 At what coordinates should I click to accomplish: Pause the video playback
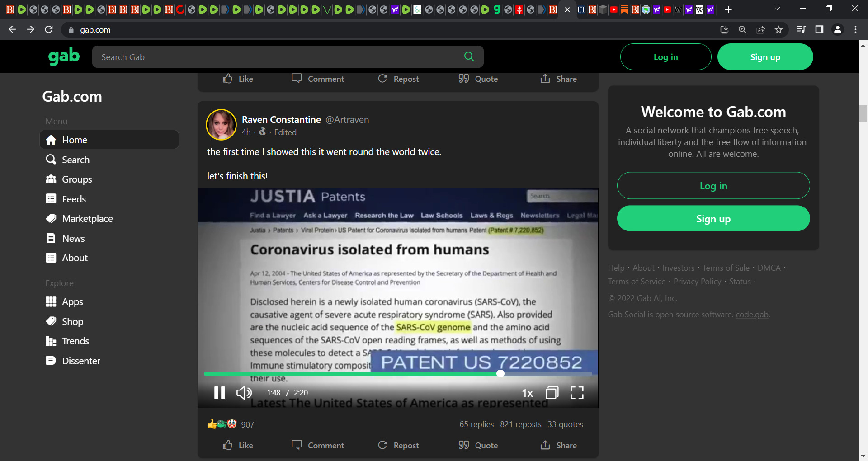pos(219,393)
